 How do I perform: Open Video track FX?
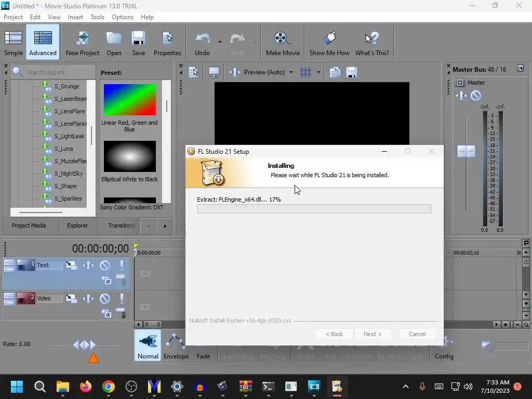(88, 298)
